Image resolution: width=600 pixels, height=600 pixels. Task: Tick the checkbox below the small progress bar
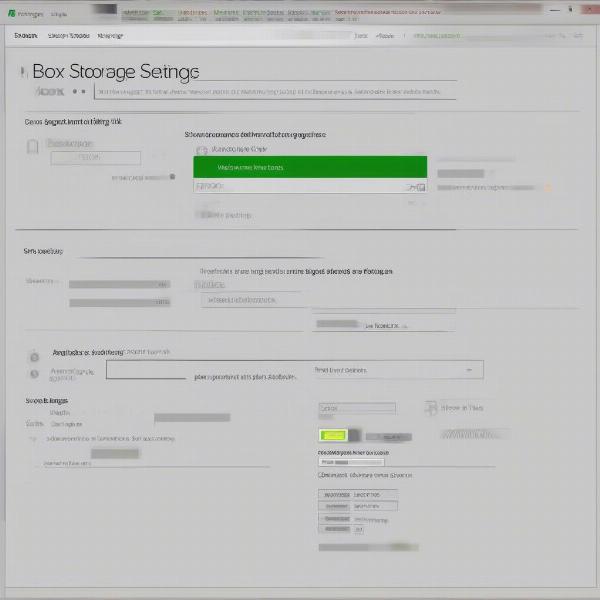(x=321, y=475)
